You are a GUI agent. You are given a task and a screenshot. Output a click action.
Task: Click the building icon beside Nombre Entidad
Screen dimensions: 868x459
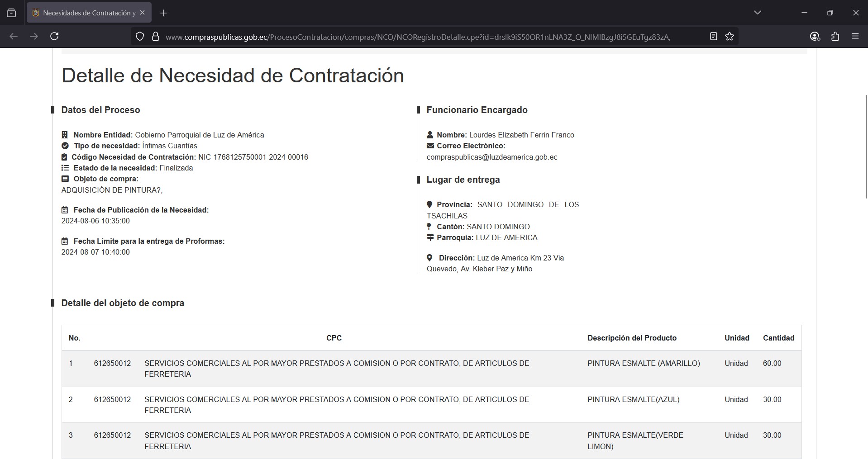(x=65, y=135)
